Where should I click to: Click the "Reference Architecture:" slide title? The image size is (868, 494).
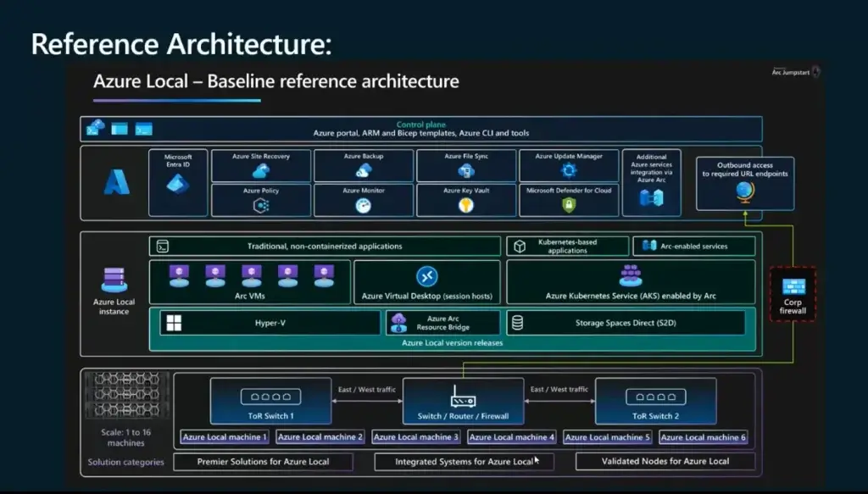tap(181, 44)
